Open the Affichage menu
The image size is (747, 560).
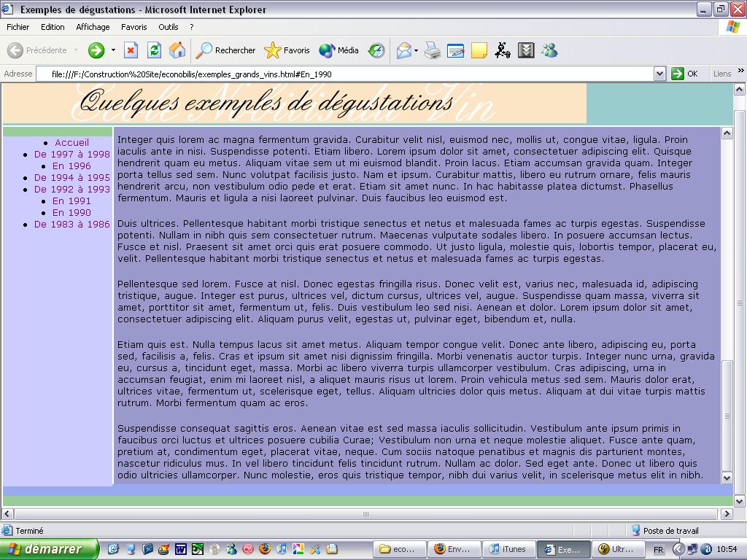coord(93,27)
